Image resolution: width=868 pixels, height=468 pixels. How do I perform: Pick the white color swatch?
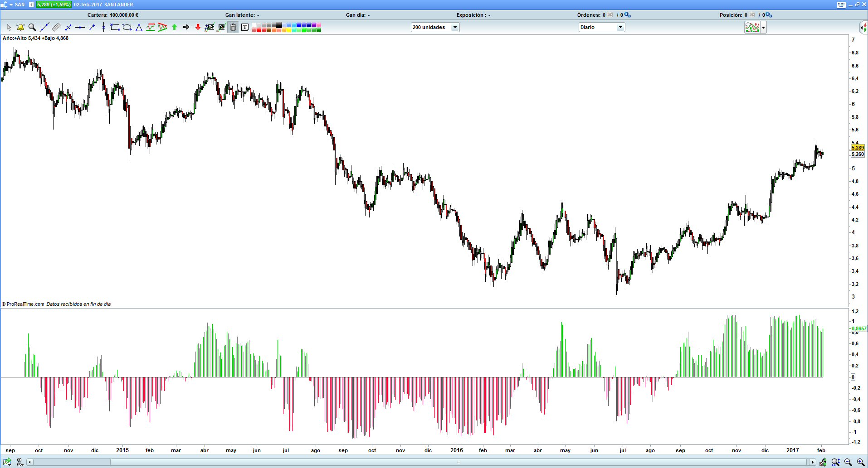[254, 25]
